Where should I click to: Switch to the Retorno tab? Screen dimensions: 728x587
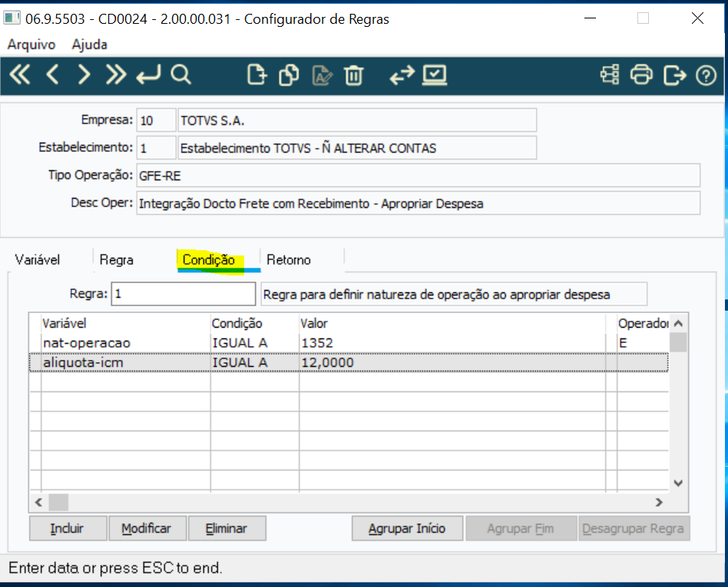tap(289, 259)
